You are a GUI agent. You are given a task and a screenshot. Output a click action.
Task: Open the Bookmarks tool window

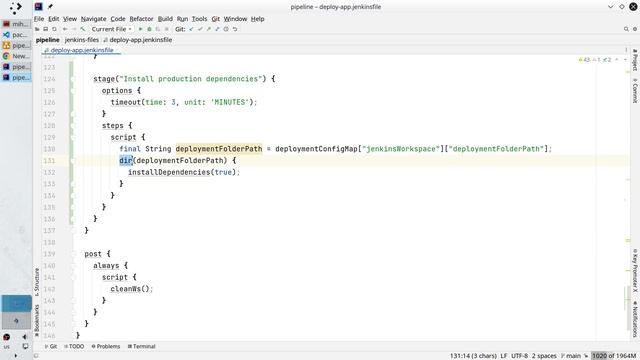[37, 321]
